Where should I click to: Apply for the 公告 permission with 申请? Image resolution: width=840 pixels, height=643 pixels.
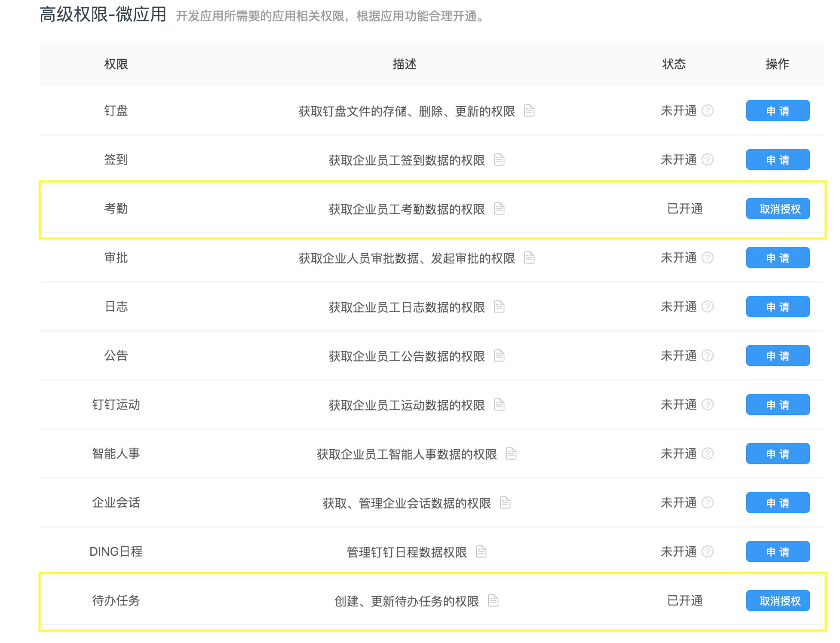(778, 356)
